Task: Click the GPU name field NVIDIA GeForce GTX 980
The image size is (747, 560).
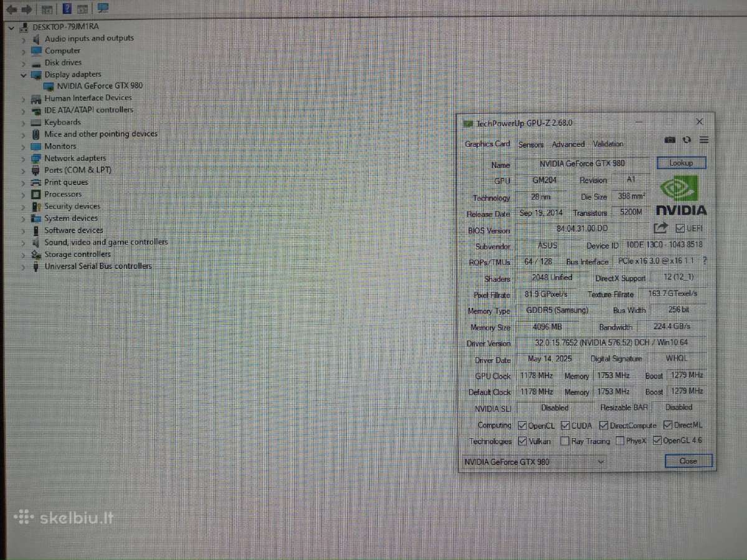Action: (582, 164)
